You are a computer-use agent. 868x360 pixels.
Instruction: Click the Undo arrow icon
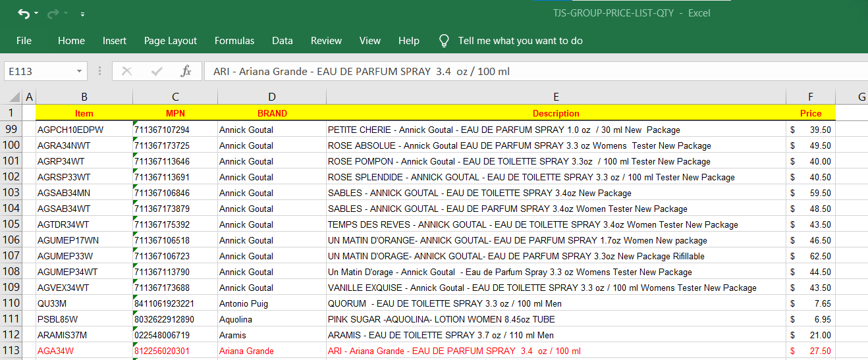click(x=24, y=13)
